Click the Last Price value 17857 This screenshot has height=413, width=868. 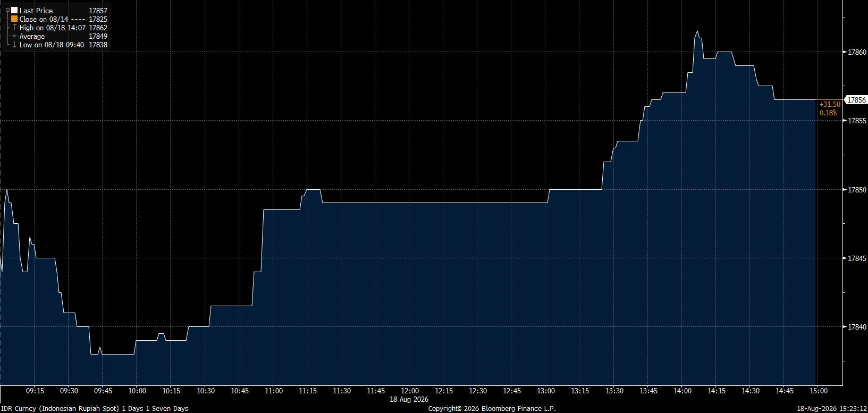tap(98, 11)
